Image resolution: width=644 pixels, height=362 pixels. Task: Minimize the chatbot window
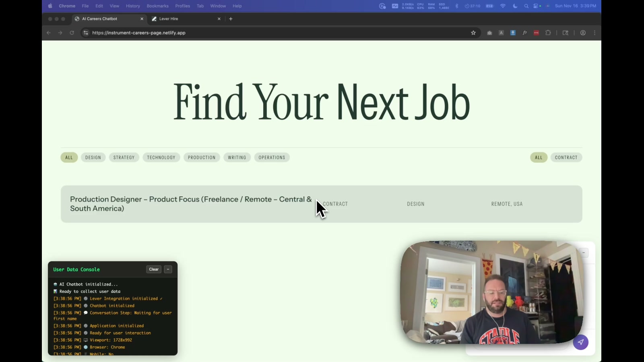click(584, 253)
